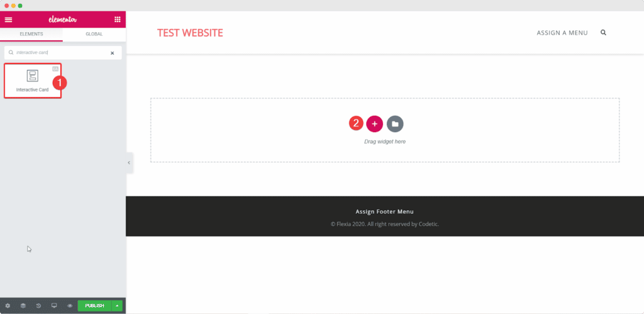Select the Interactive Card widget
The image size is (644, 314).
(32, 81)
